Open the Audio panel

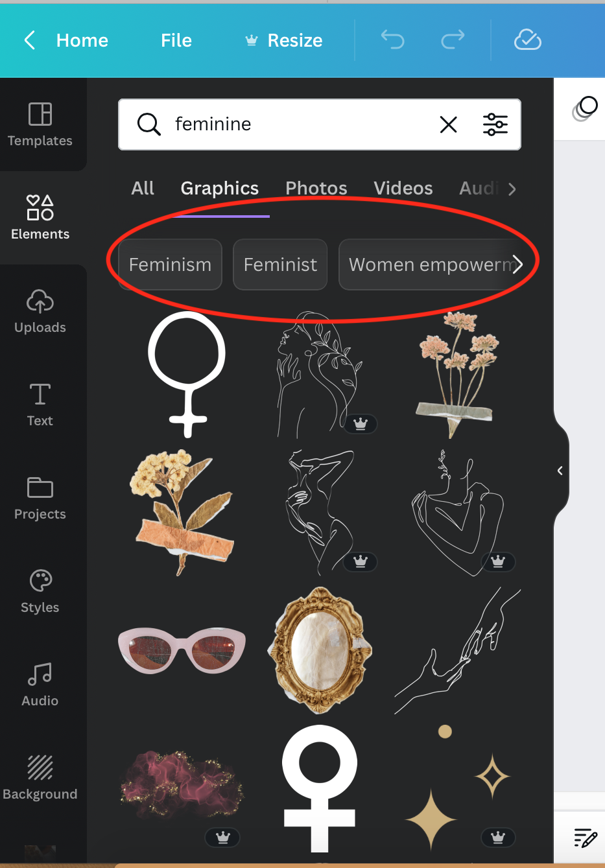[x=40, y=685]
